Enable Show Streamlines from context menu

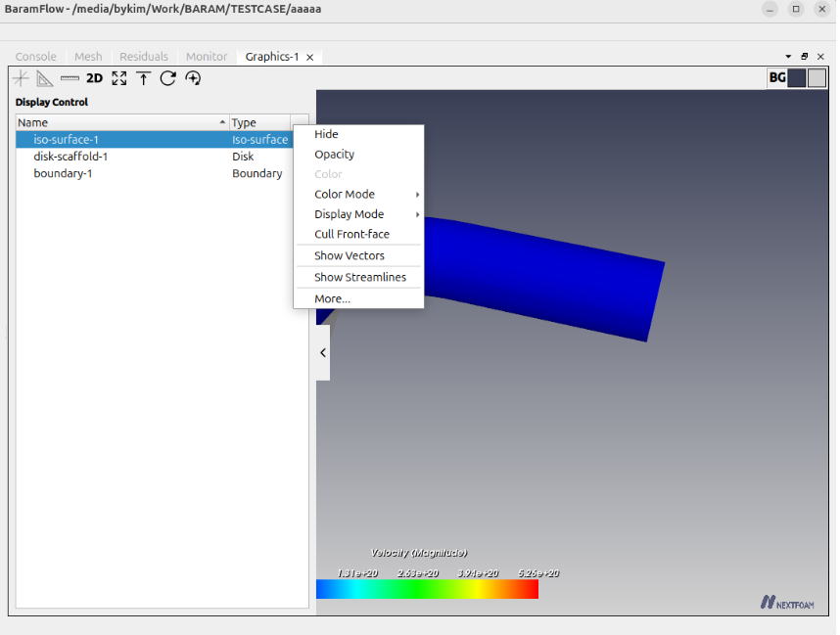358,277
